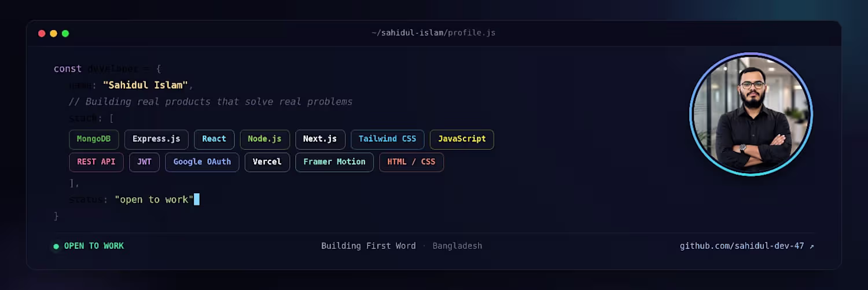This screenshot has width=868, height=290.
Task: Click the JWT badge
Action: tap(144, 162)
